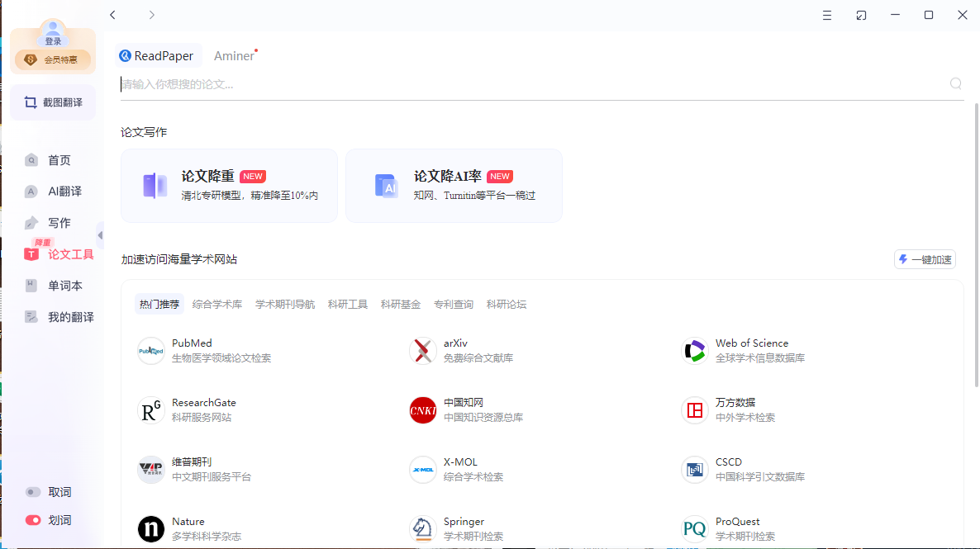Switch to the Aminer tab
This screenshot has height=549, width=980.
click(234, 56)
